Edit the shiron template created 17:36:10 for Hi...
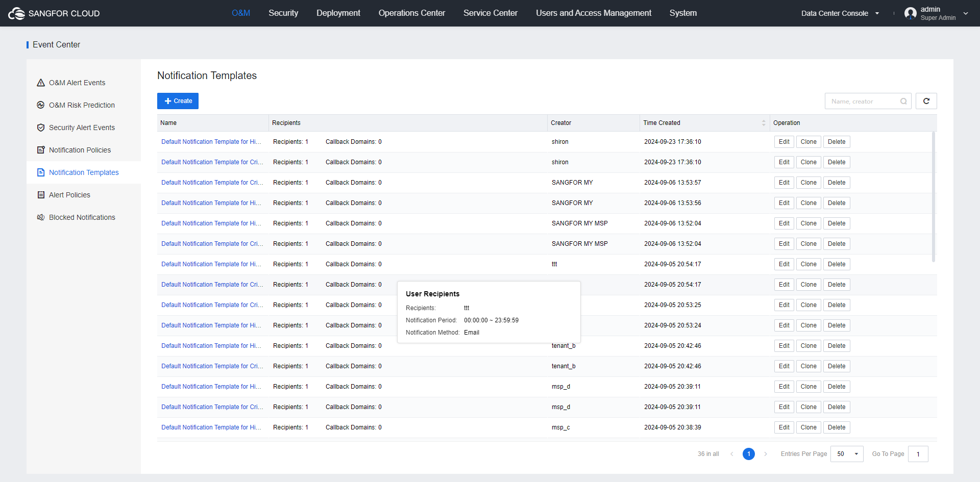The height and width of the screenshot is (482, 980). [784, 142]
